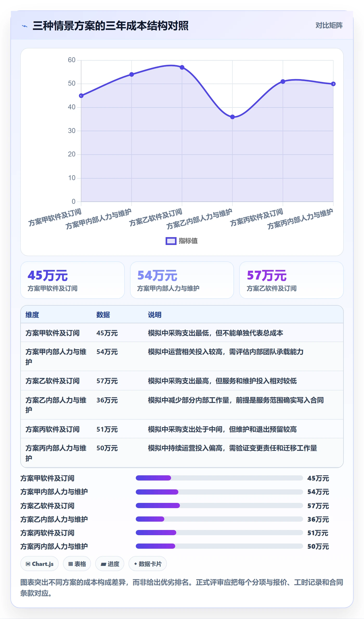Click the x-axis label 方案乙软件及订阅
Screen dimensions: 364x619
(x=156, y=218)
